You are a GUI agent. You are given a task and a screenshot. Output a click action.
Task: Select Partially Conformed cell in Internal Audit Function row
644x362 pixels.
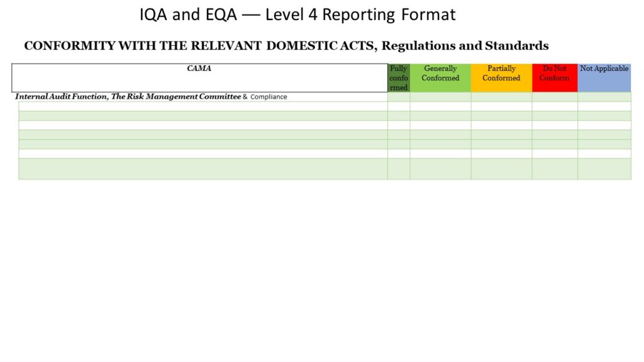[x=501, y=97]
